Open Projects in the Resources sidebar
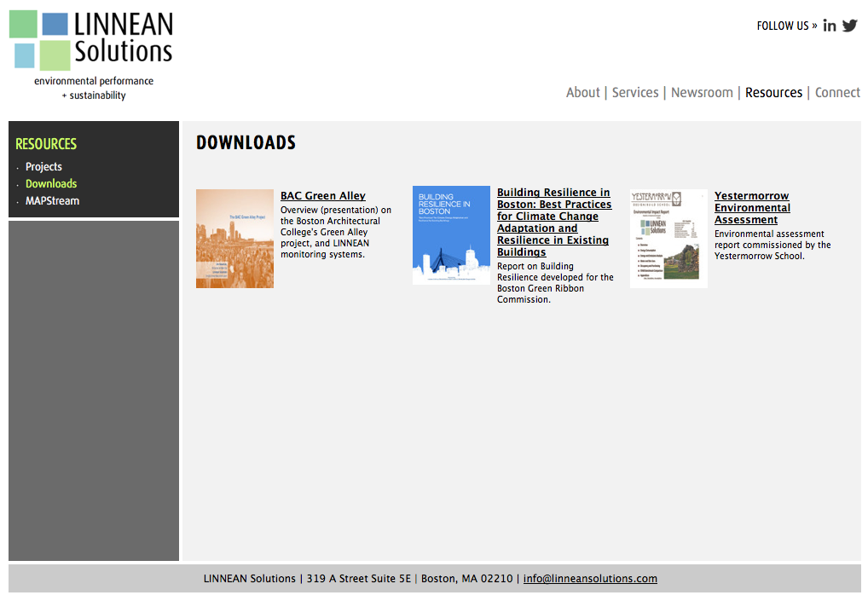 [43, 166]
